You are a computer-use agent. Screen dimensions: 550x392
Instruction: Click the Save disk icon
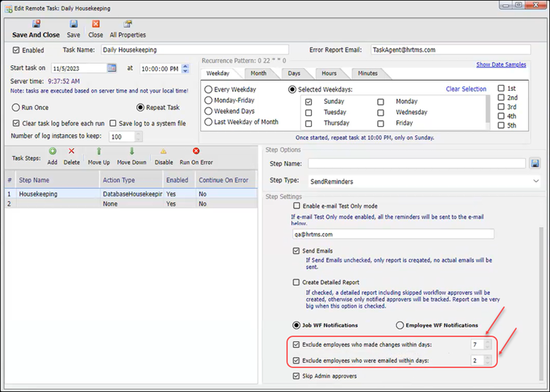(73, 24)
